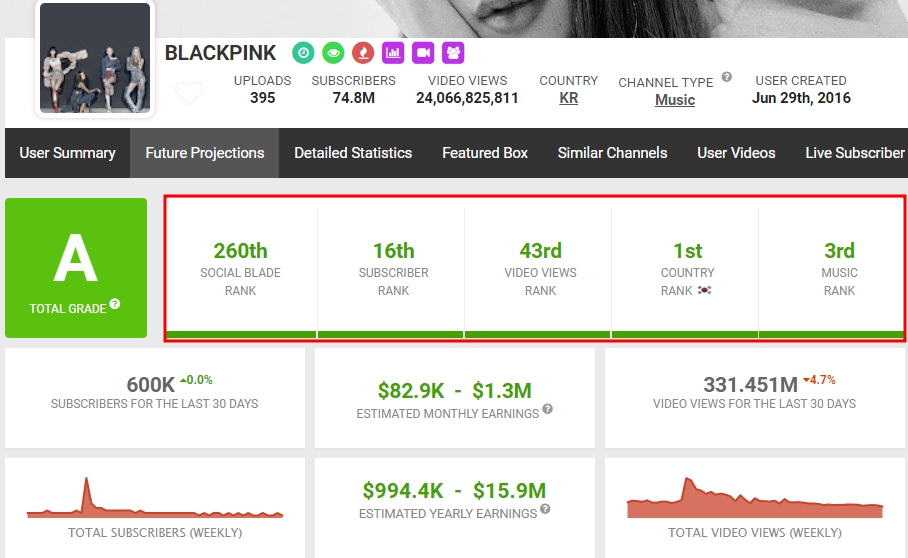This screenshot has width=908, height=558.
Task: Click the BLACKPINK channel name heading
Action: [221, 53]
